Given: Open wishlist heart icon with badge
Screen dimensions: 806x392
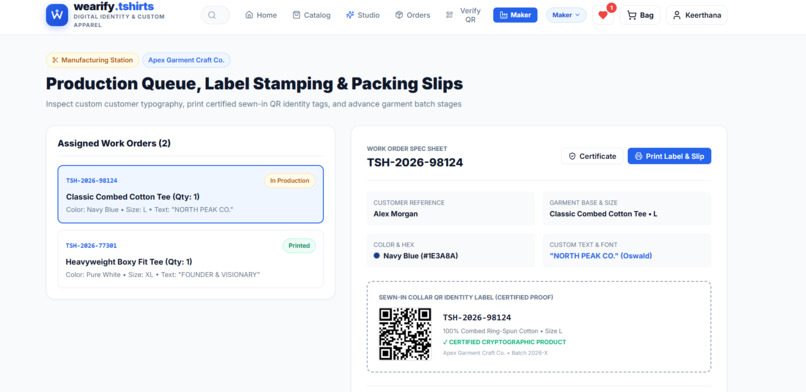Looking at the screenshot, I should click(x=603, y=15).
